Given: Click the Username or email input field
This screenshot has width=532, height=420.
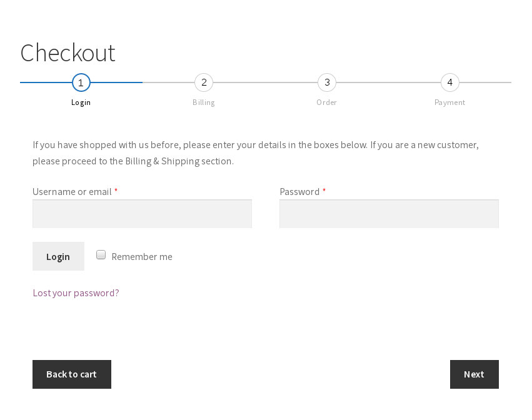Looking at the screenshot, I should 142,213.
